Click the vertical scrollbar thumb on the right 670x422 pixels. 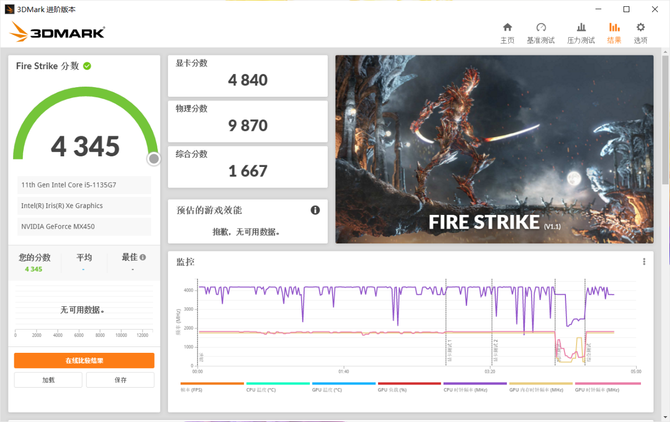point(665,120)
